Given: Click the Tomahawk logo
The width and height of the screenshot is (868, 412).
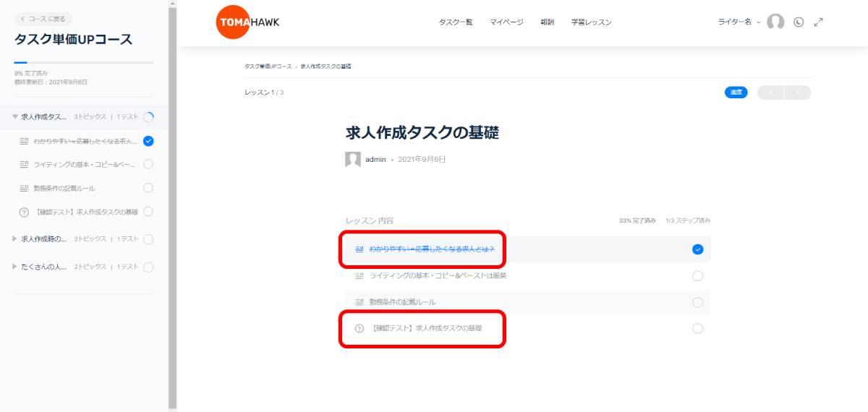Looking at the screenshot, I should [248, 22].
